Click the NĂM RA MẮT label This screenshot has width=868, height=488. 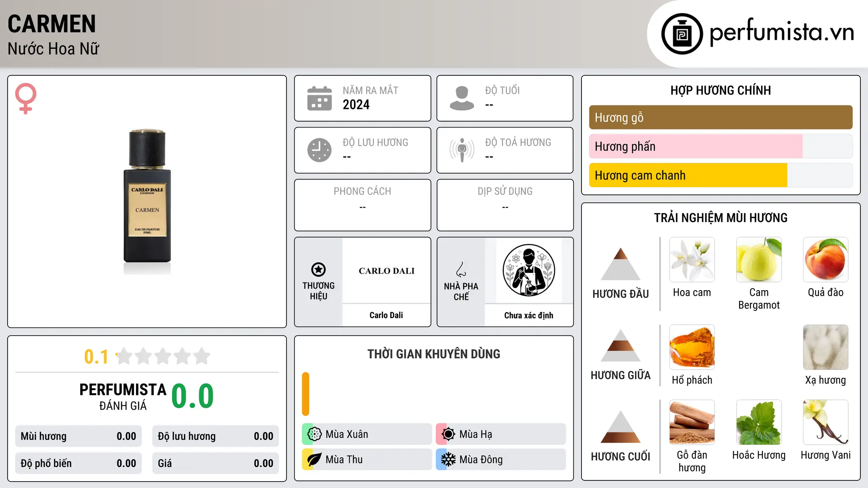coord(370,90)
